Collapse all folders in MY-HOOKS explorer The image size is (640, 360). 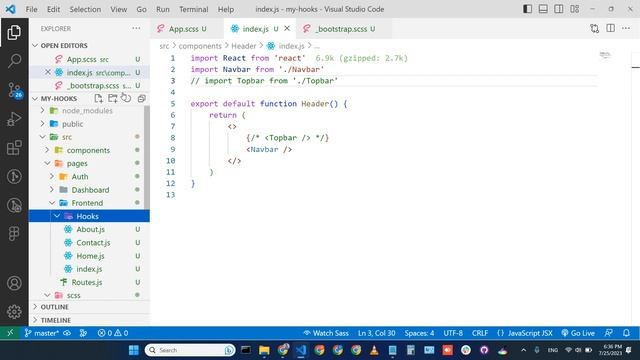(x=141, y=98)
